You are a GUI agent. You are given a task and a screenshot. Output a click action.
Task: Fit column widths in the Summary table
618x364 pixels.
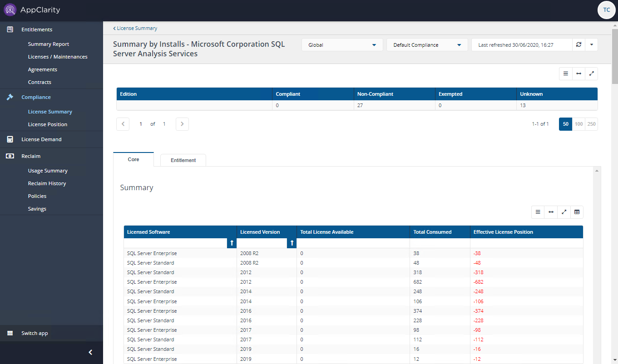click(x=551, y=212)
